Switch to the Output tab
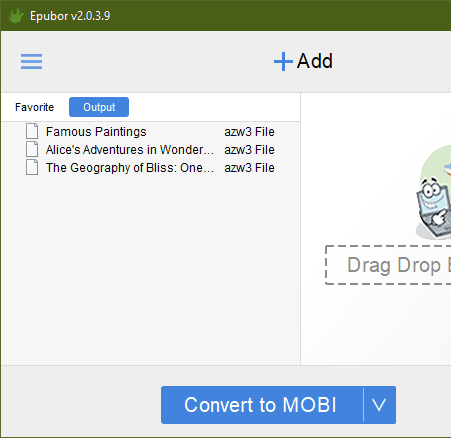 tap(99, 107)
